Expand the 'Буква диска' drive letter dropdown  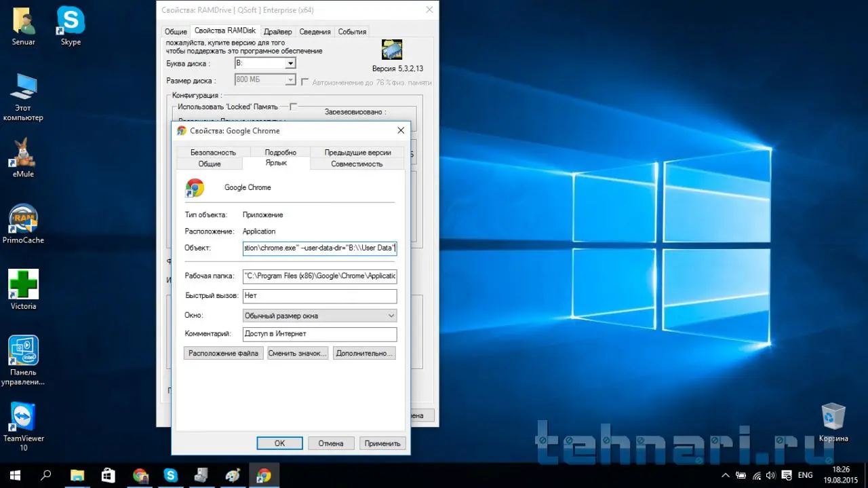pyautogui.click(x=290, y=63)
